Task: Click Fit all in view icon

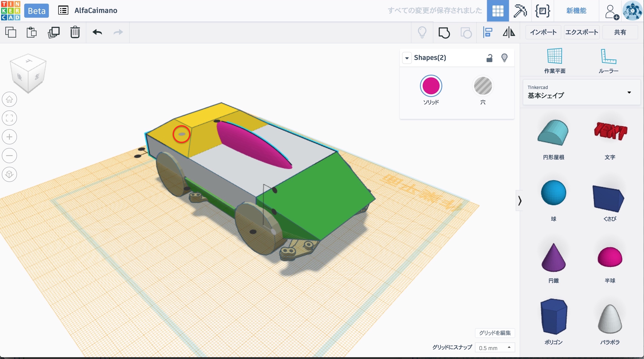Action: [9, 118]
